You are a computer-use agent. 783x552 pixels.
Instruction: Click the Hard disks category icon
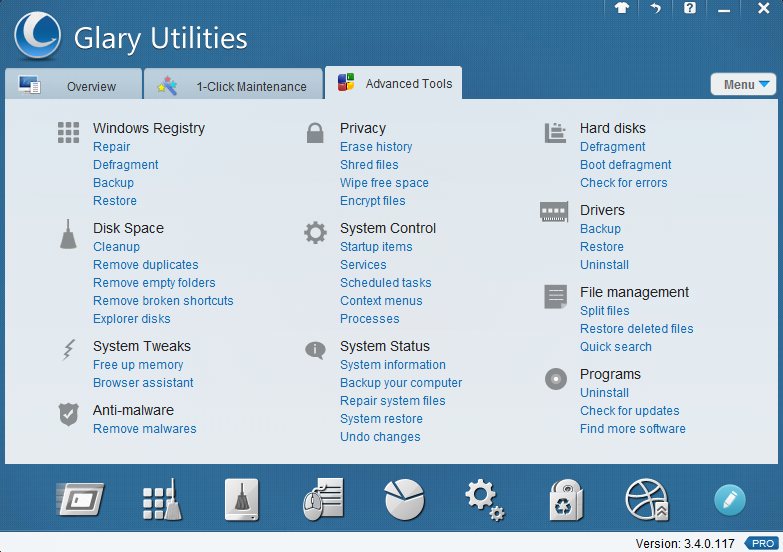point(555,133)
